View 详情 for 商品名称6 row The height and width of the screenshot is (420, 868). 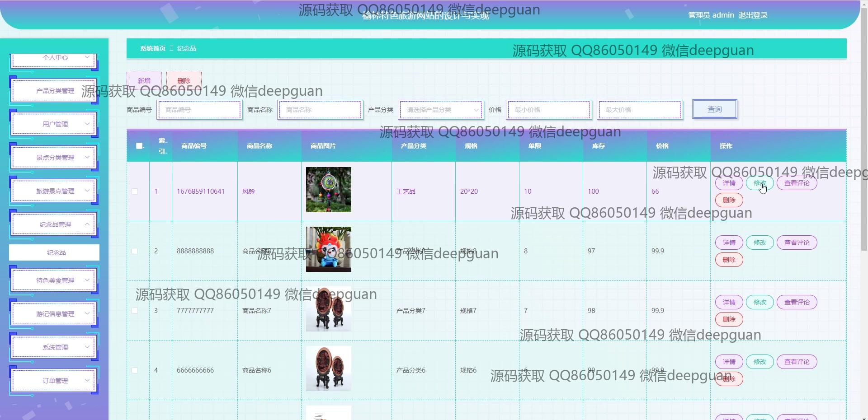point(729,362)
